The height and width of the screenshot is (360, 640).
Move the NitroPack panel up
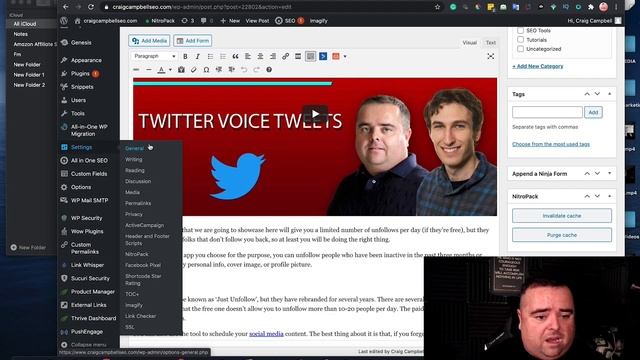[x=587, y=196]
